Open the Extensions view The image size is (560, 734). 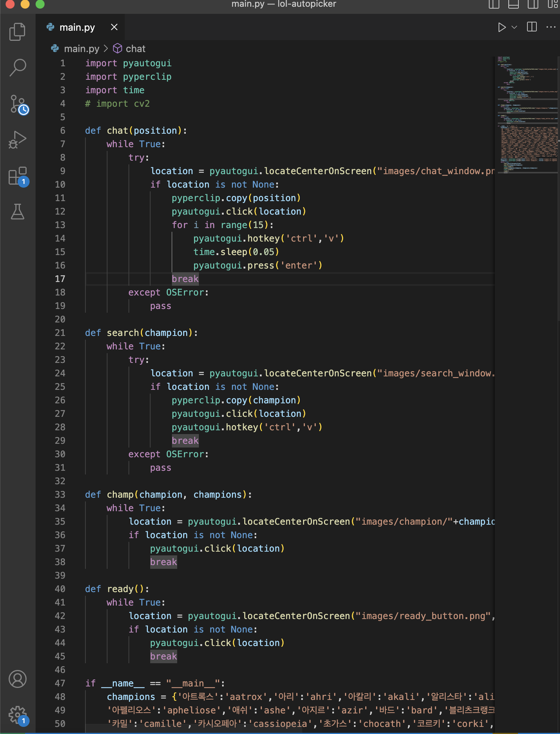click(x=17, y=176)
